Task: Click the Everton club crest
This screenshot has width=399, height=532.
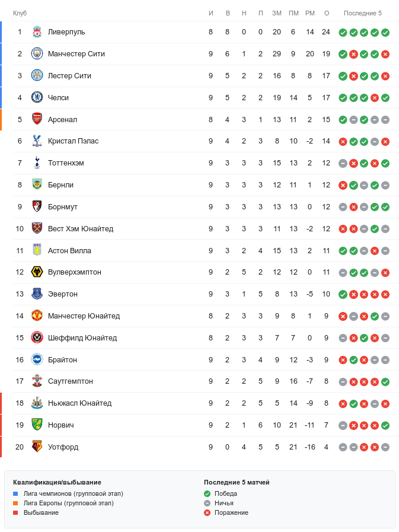Action: (x=37, y=294)
